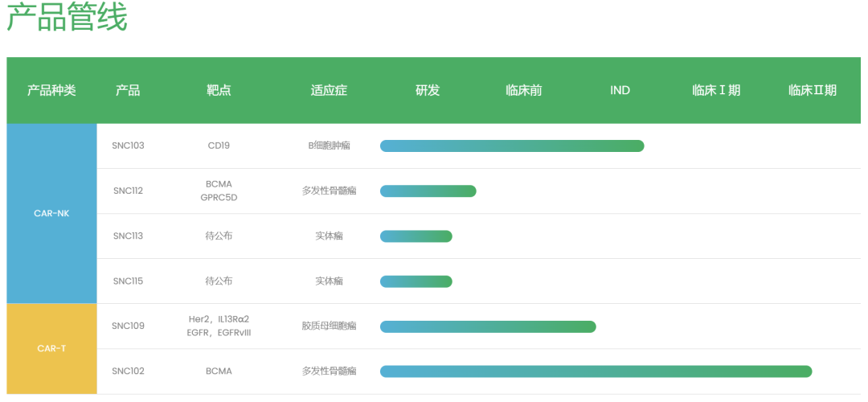The height and width of the screenshot is (402, 868).
Task: Click the 产品种类 column header
Action: coord(51,90)
